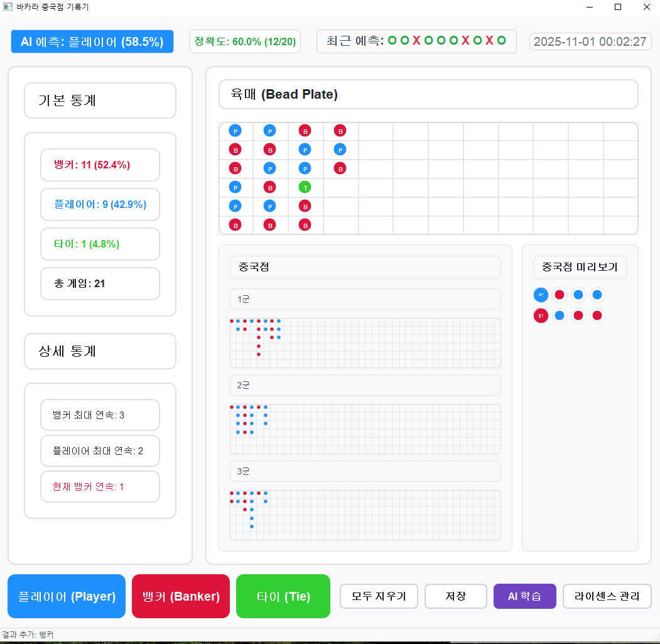Viewport: 660px width, 644px height.
Task: Select the AI 예측 prediction banner
Action: pos(92,41)
